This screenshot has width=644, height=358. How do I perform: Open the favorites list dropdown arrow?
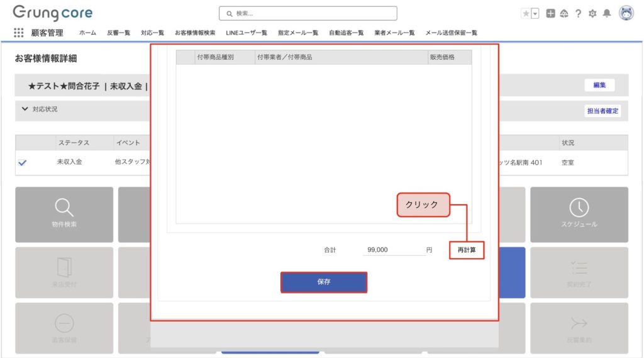coord(535,13)
